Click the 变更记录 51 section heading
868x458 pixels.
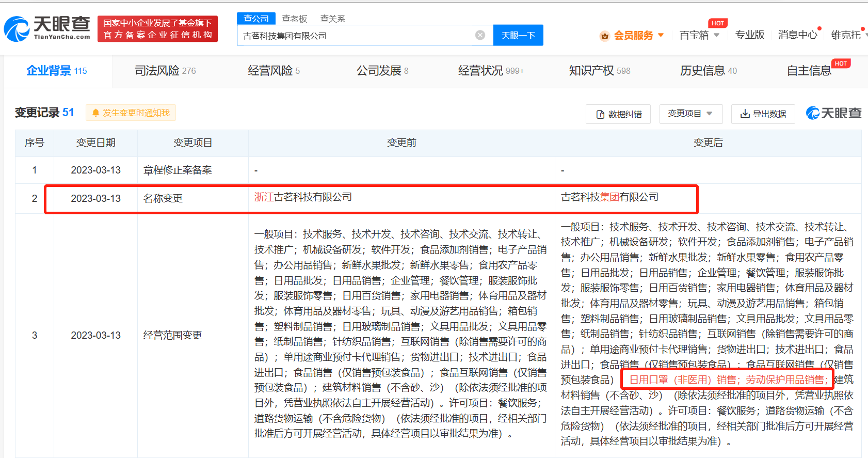pos(44,113)
